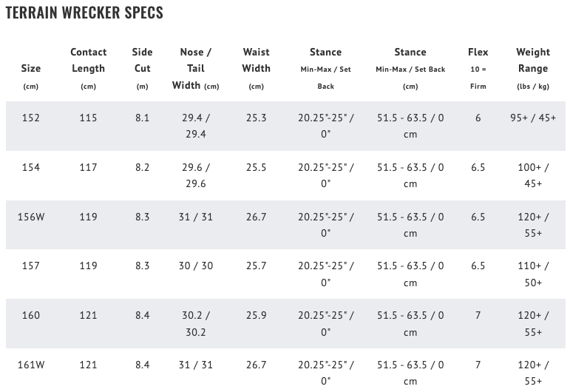Select the 154 size row label
The width and height of the screenshot is (570, 392).
31,167
